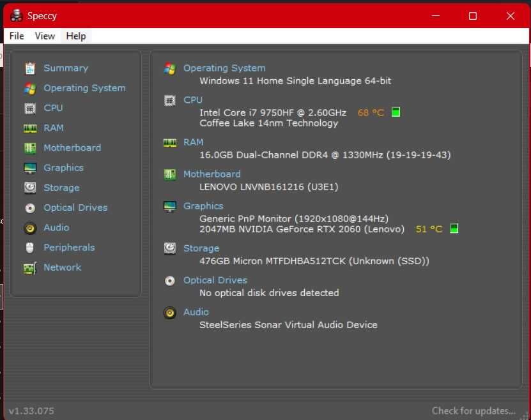Image resolution: width=531 pixels, height=420 pixels.
Task: Click the Storage drive icon in summary panel
Action: [170, 248]
